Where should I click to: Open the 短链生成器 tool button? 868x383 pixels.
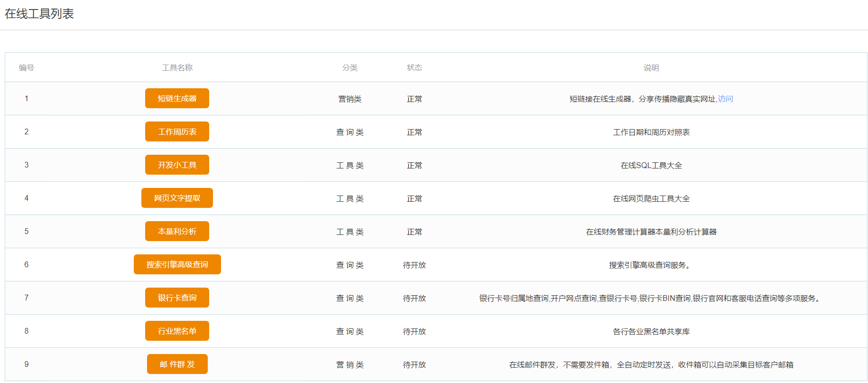[x=177, y=98]
